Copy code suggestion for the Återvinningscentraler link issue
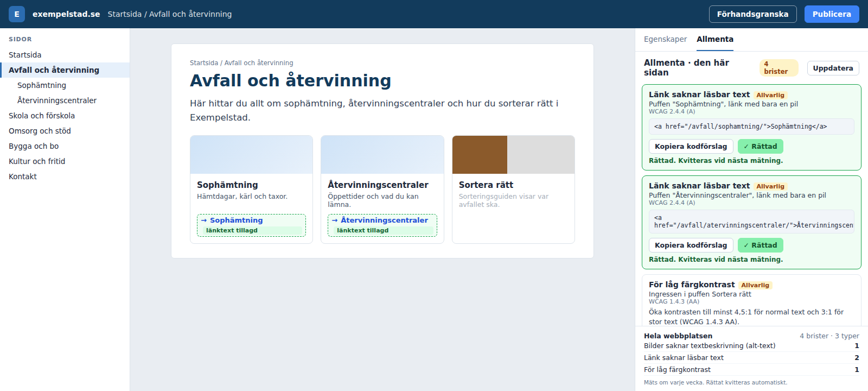Viewport: 868px width, 391px height. (691, 245)
